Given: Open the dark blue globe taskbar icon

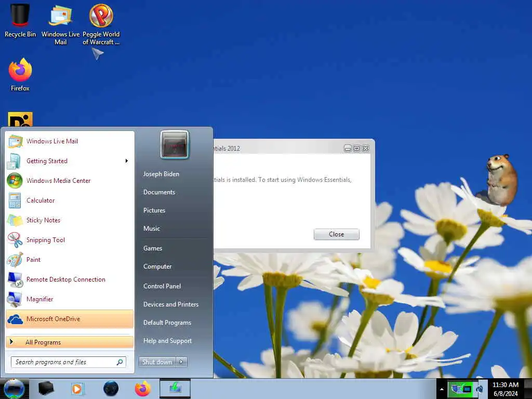Looking at the screenshot, I should tap(111, 389).
